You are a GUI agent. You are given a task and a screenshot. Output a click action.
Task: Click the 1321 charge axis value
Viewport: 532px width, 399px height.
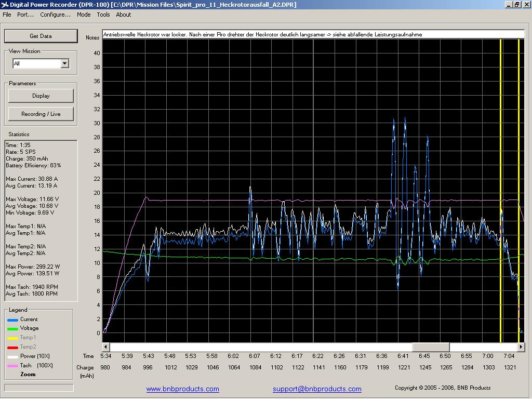coord(510,367)
